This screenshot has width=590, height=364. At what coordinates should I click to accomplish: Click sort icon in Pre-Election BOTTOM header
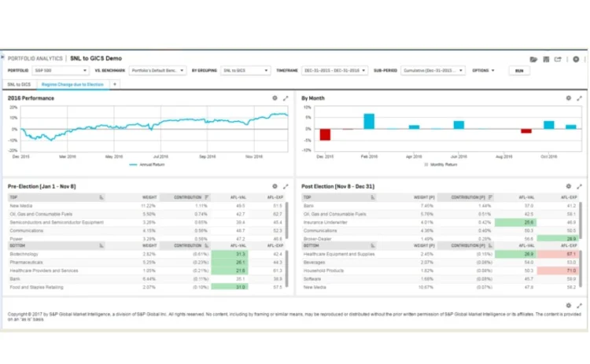[x=101, y=245]
